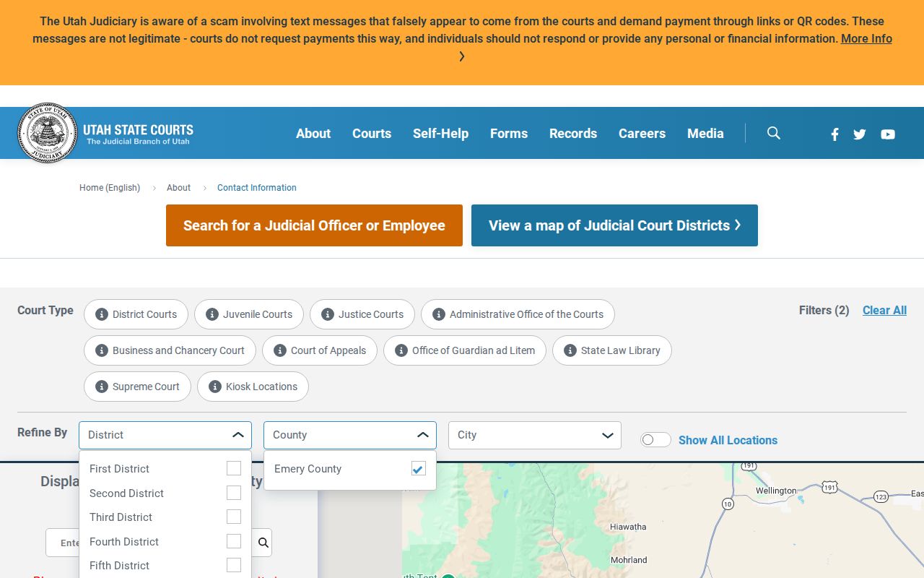Screen dimensions: 924x578
Task: Open the Records menu
Action: [573, 134]
